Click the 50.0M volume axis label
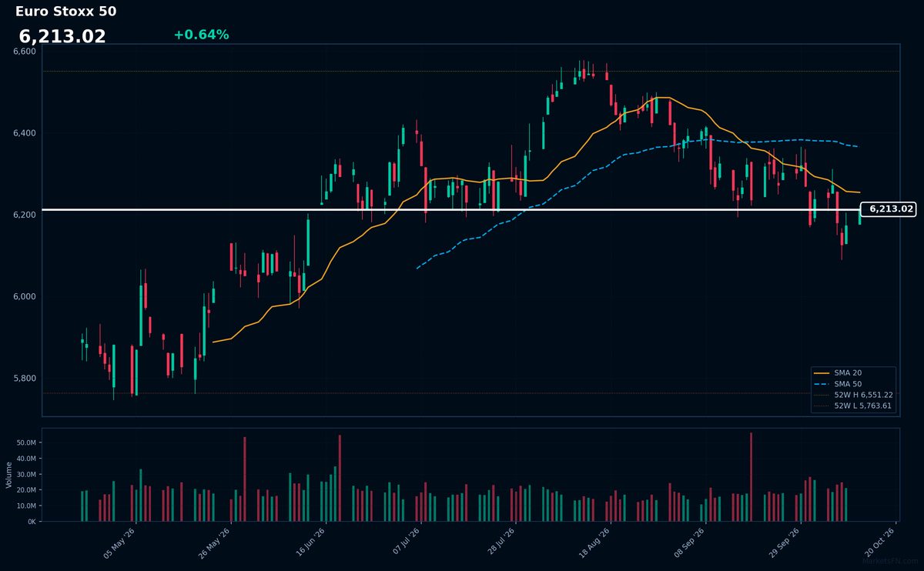This screenshot has height=571, width=924. pos(25,442)
